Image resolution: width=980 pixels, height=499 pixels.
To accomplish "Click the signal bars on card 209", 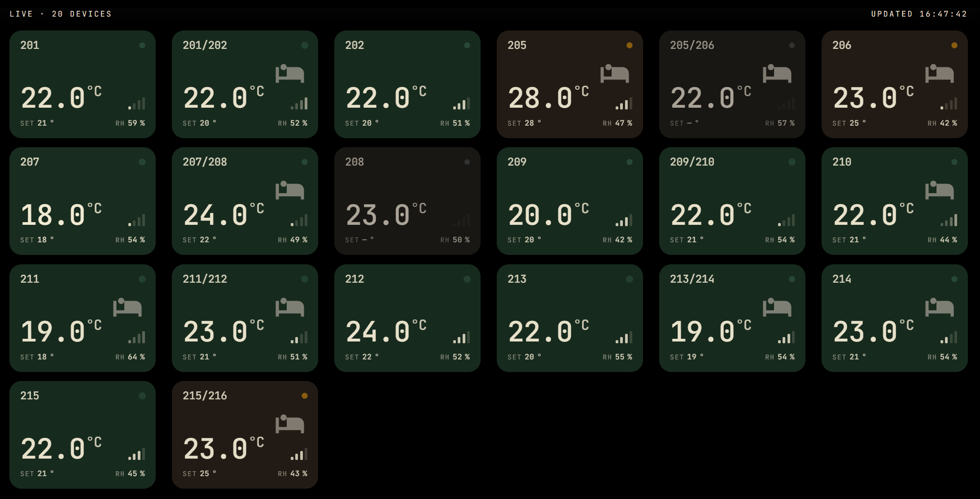I will (624, 220).
